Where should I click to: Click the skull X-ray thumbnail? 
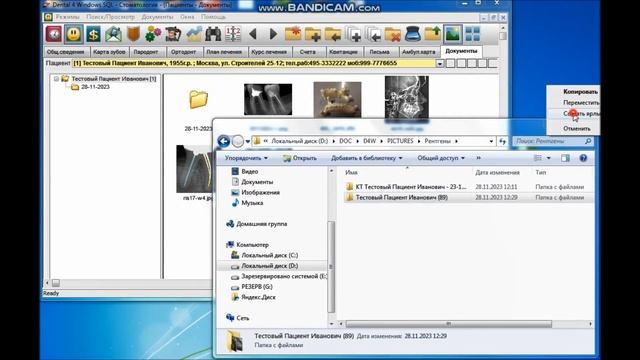[x=407, y=98]
